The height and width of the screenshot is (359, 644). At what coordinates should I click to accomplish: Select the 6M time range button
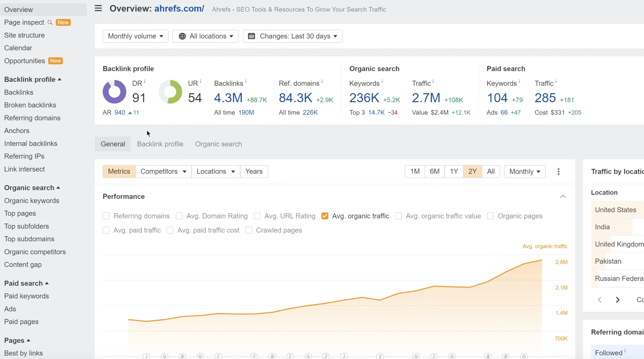click(x=434, y=171)
